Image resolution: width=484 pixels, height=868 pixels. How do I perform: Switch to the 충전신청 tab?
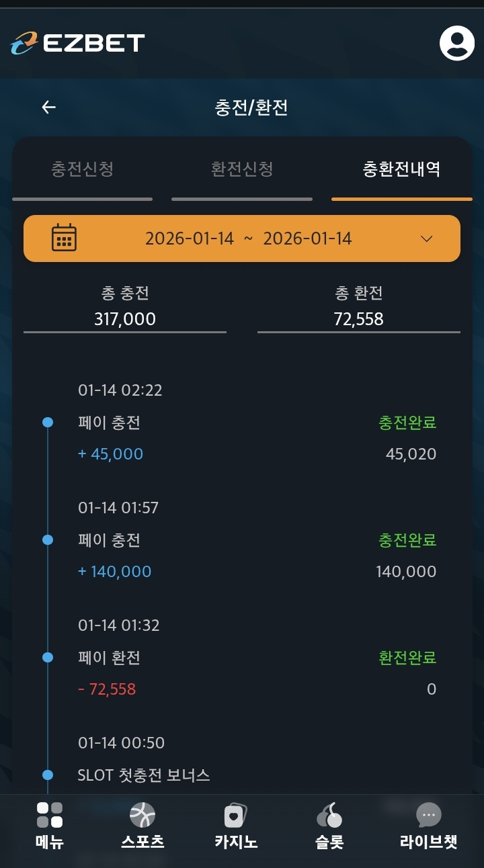(x=82, y=169)
